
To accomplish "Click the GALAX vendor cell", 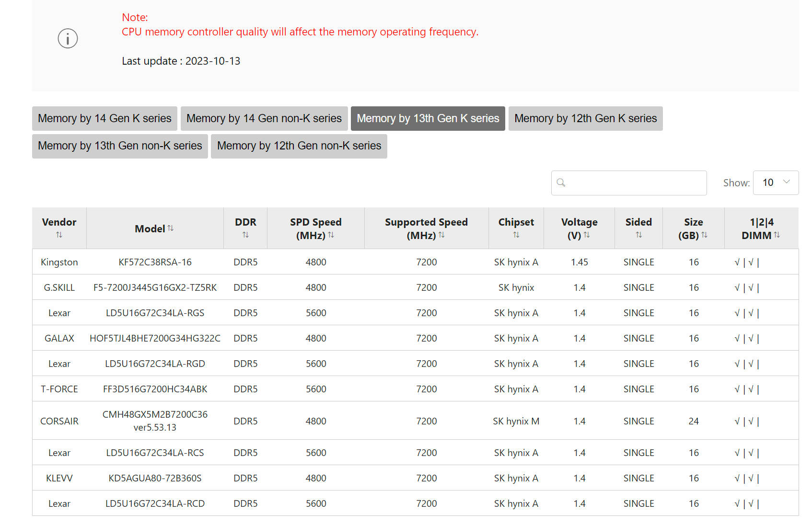I will 59,338.
